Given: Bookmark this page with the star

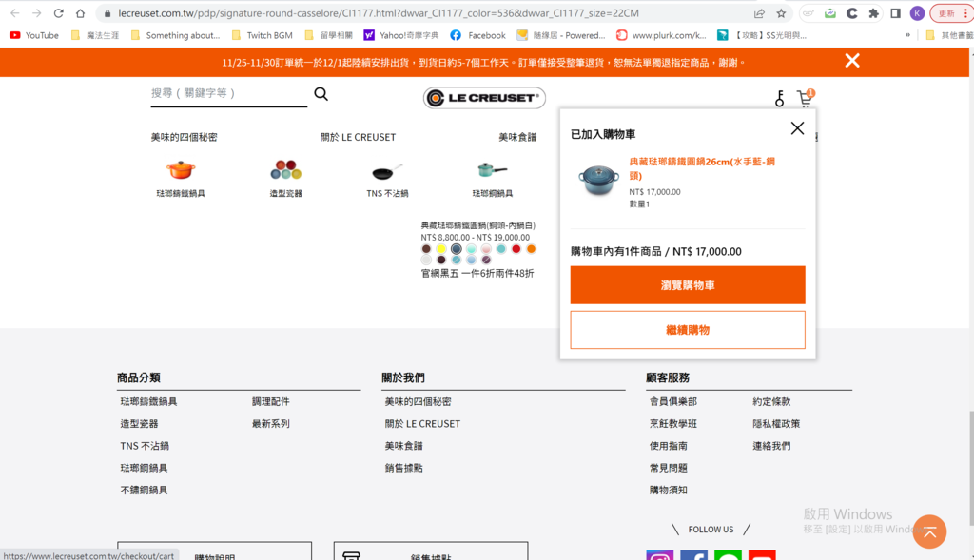Looking at the screenshot, I should click(x=782, y=13).
